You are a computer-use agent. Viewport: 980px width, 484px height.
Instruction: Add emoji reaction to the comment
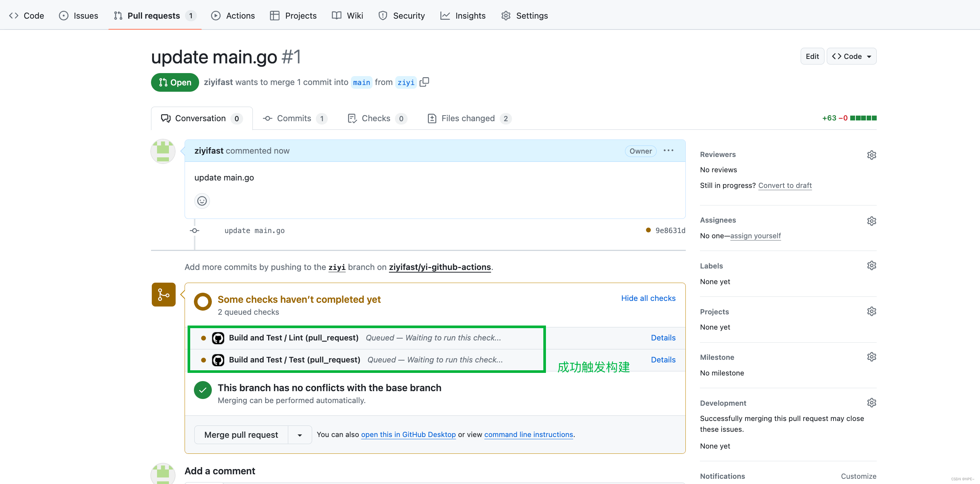(x=202, y=201)
